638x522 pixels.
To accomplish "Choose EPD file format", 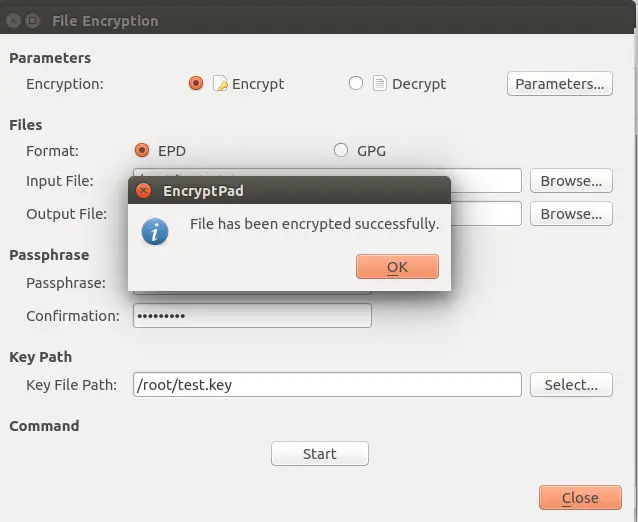I will (142, 150).
